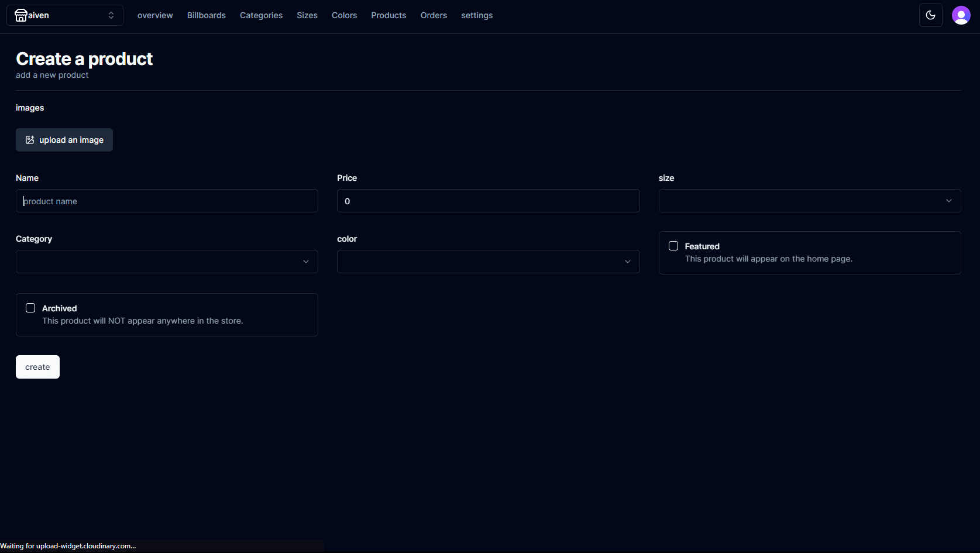
Task: Open the Orders page
Action: (434, 15)
